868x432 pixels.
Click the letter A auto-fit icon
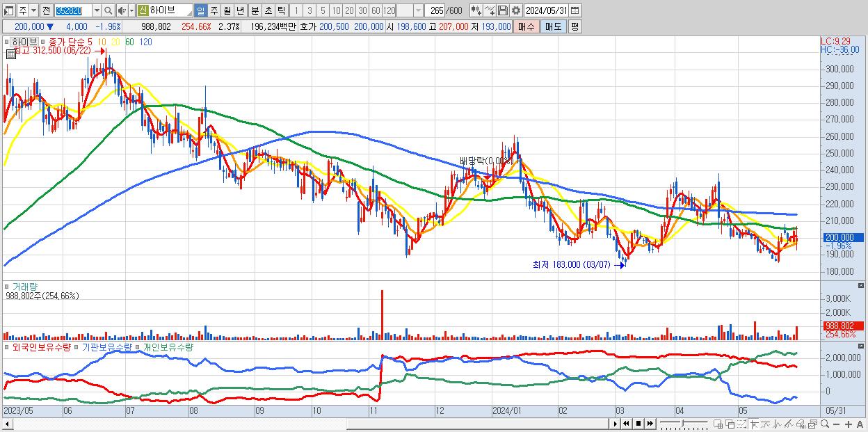point(860,424)
